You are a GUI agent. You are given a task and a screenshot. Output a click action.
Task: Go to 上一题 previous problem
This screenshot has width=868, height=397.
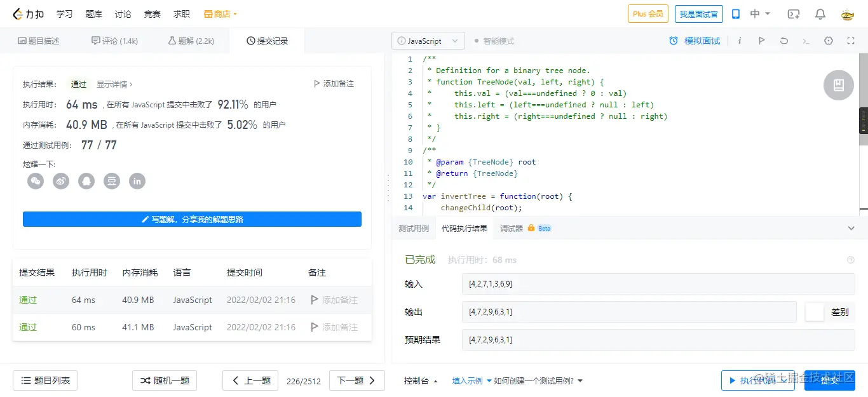(250, 380)
